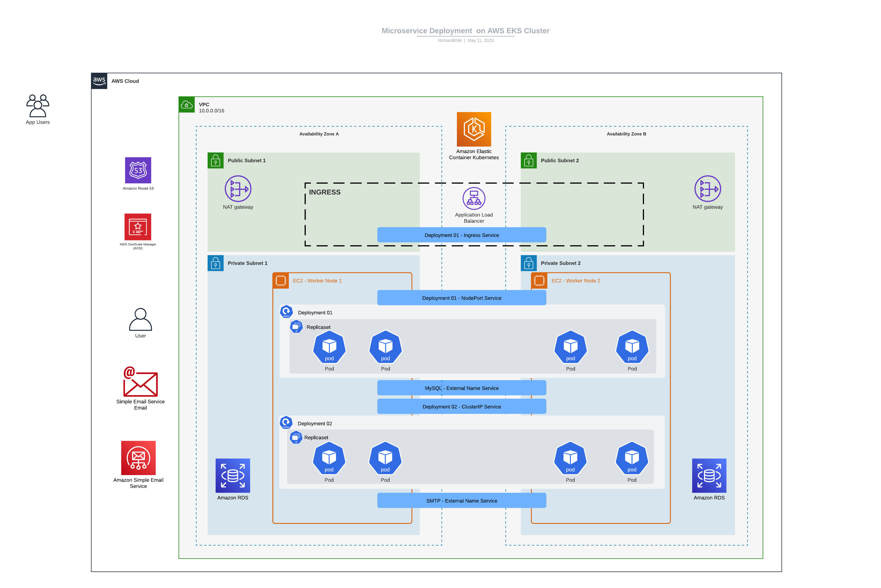Screen dimensions: 881x588
Task: Select the NAT gateway icon in Public Subnet 2
Action: 708,188
